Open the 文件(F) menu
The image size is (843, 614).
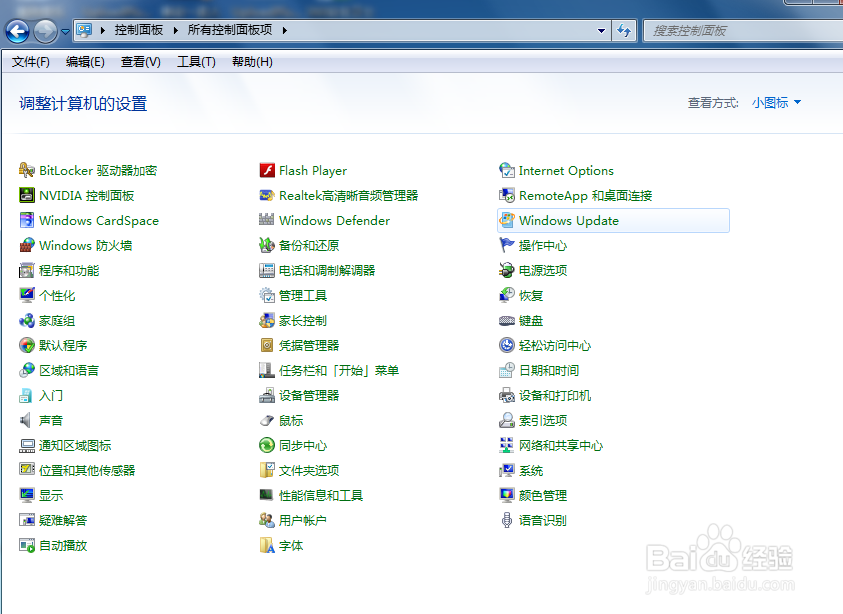click(x=31, y=62)
